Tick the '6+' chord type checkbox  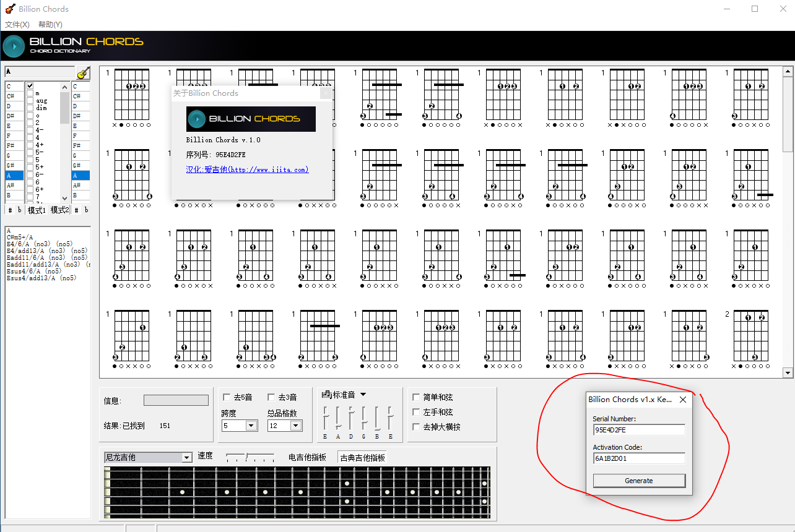pos(30,189)
